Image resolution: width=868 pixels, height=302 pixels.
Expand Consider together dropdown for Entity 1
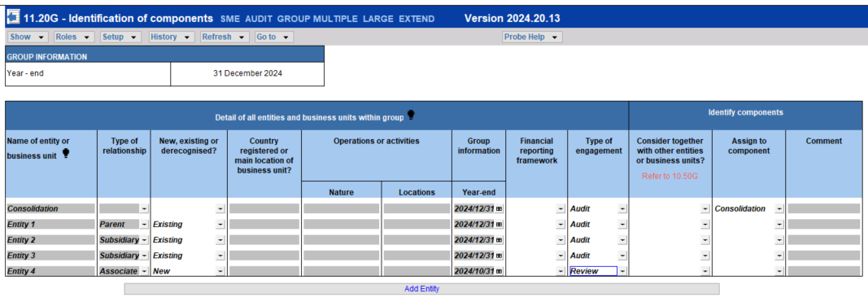704,225
